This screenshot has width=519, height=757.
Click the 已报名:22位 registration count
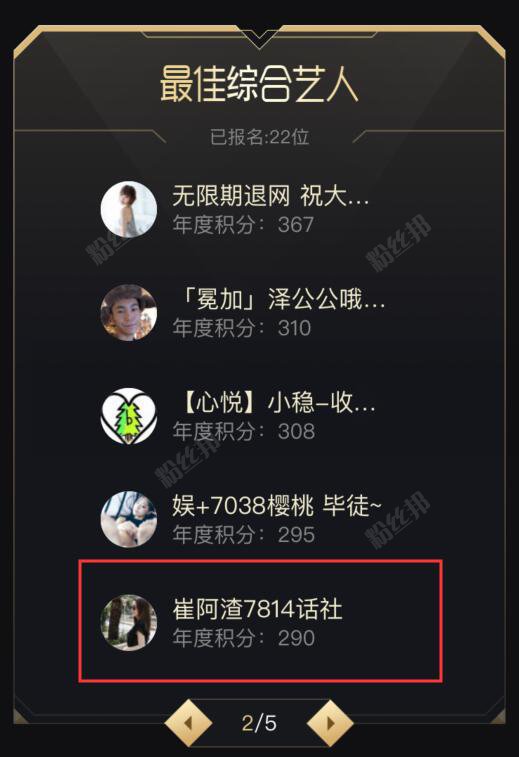(259, 137)
